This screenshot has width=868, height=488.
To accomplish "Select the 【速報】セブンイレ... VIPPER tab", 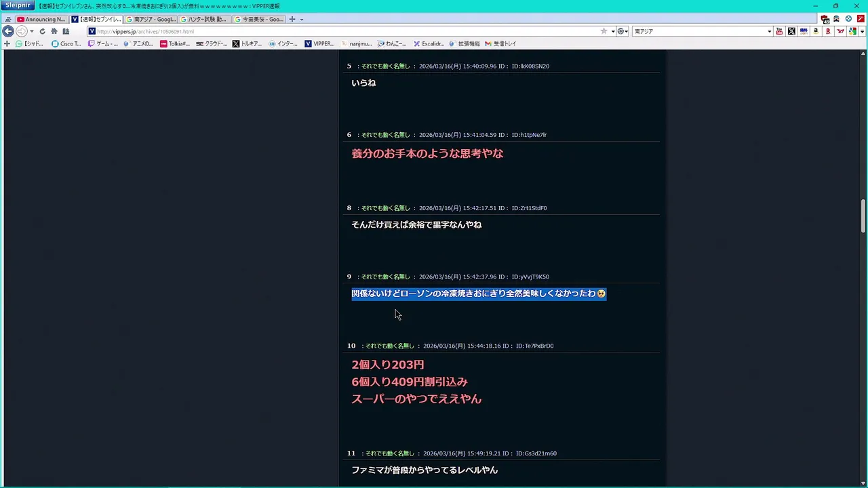I will 96,19.
